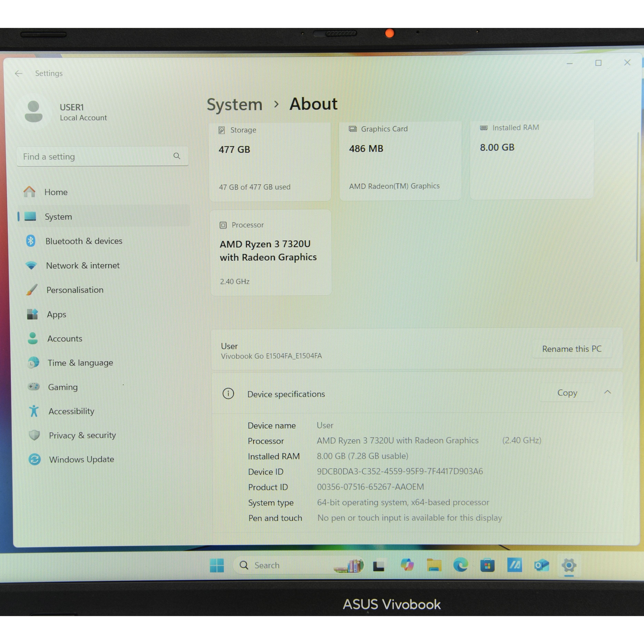This screenshot has width=644, height=644.
Task: Click the Find a setting search box
Action: point(102,156)
